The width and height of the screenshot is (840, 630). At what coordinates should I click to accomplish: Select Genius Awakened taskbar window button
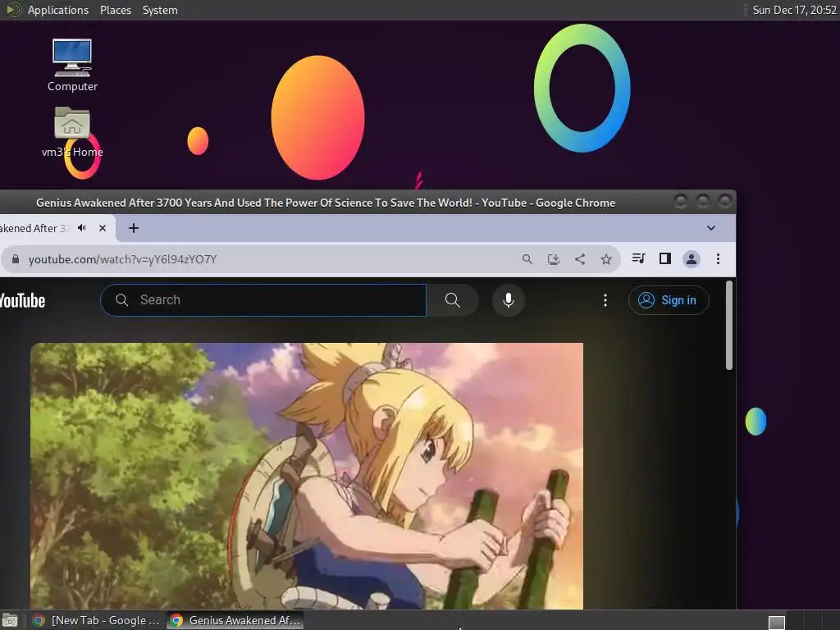point(235,620)
